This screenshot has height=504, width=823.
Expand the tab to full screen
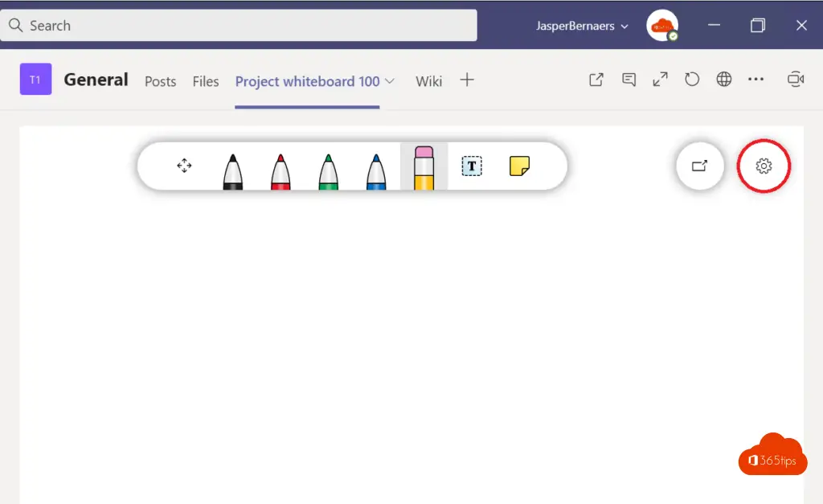[660, 80]
